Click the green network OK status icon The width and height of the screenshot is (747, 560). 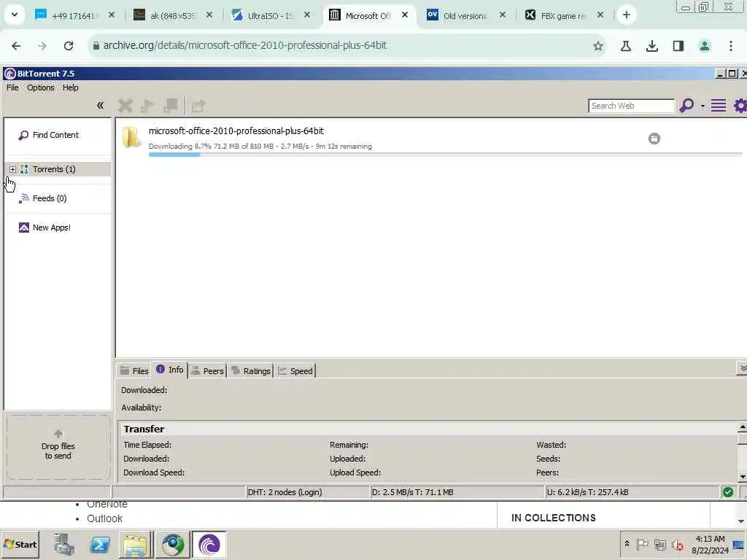pyautogui.click(x=728, y=492)
